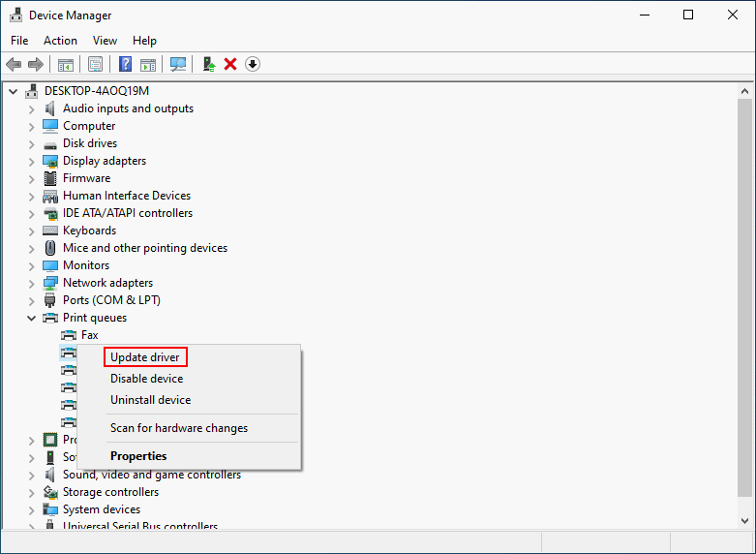Select the Monitors label
Screen dimensions: 756x554
86,265
